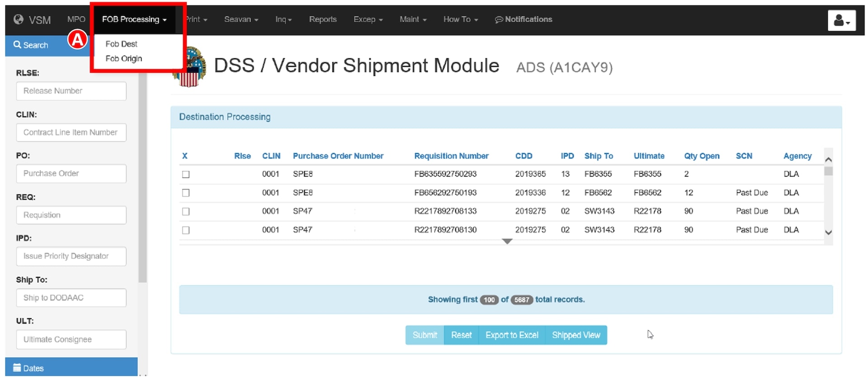The image size is (868, 378).
Task: Focus the Issue Priority Designator field
Action: (71, 256)
